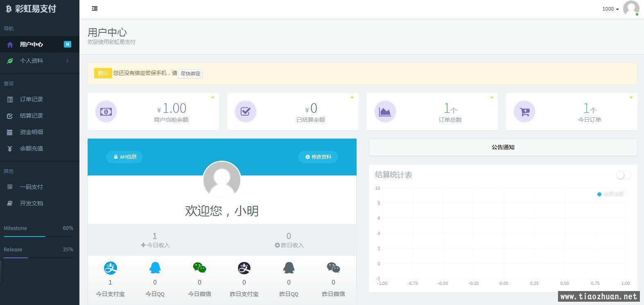The image size is (644, 305).
Task: Click the API信息 button
Action: [124, 157]
